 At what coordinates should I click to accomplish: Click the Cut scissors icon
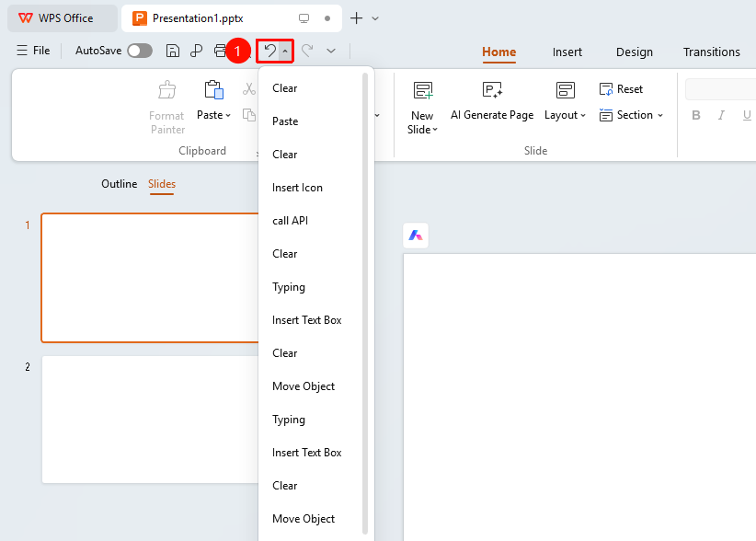249,89
